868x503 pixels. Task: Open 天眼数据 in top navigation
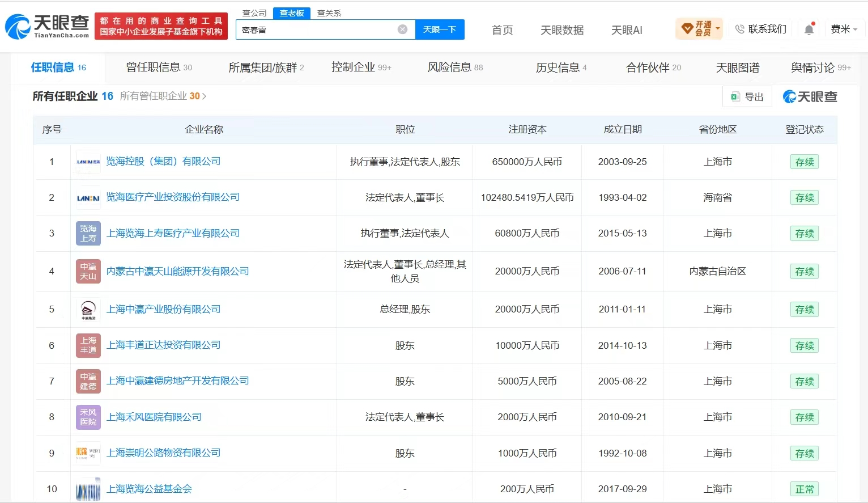(x=562, y=30)
